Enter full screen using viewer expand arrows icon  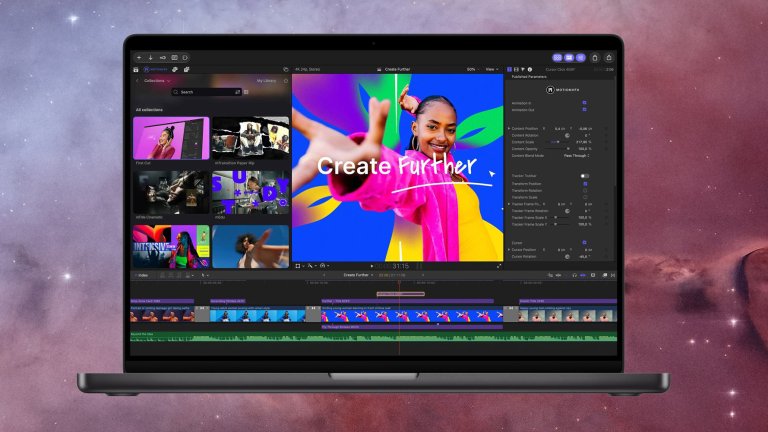tap(499, 266)
